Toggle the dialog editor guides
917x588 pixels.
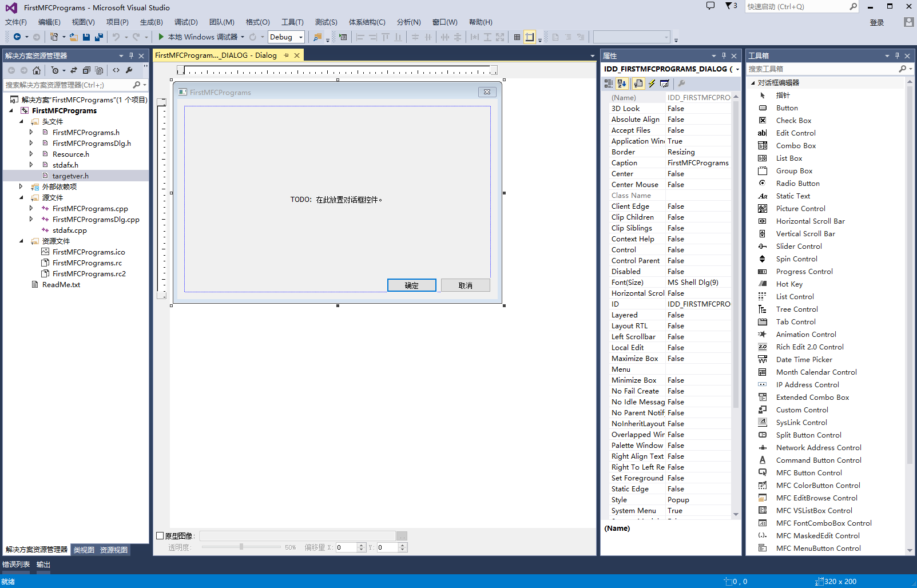tap(530, 37)
